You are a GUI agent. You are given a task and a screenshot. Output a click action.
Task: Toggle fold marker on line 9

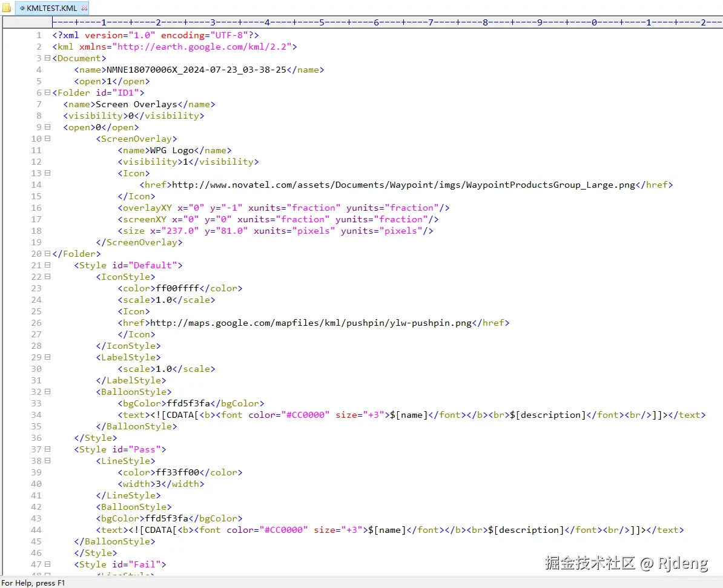point(47,127)
